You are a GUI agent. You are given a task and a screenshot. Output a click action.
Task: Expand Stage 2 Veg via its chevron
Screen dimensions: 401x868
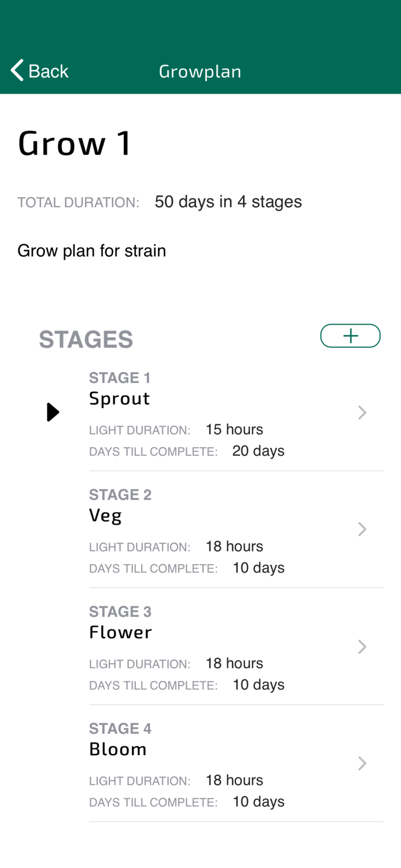pyautogui.click(x=362, y=528)
